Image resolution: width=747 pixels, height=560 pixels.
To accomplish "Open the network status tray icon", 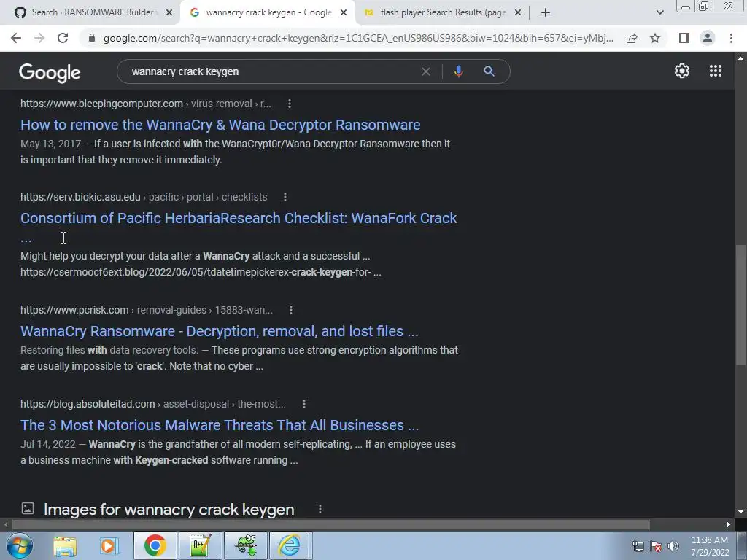I will pyautogui.click(x=638, y=546).
